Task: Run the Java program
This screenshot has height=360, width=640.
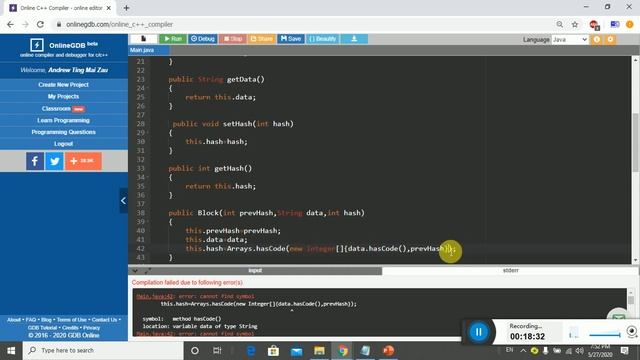Action: coord(173,39)
